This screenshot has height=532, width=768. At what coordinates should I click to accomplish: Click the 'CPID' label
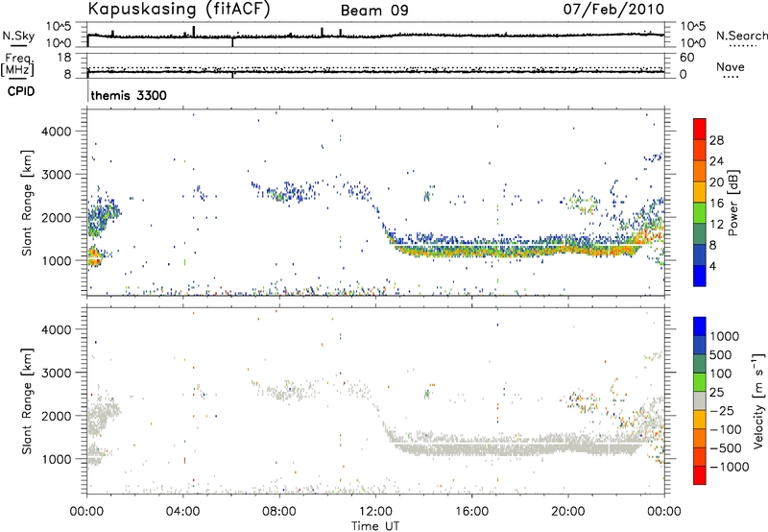pos(21,91)
